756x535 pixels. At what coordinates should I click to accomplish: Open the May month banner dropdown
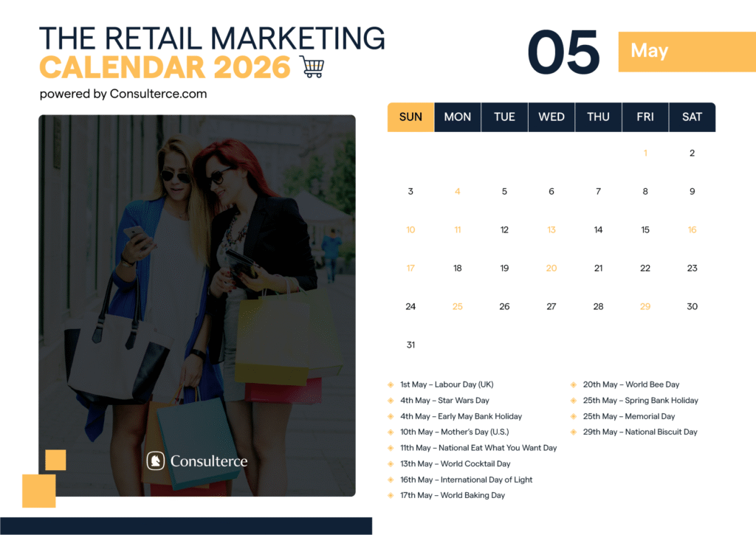687,51
